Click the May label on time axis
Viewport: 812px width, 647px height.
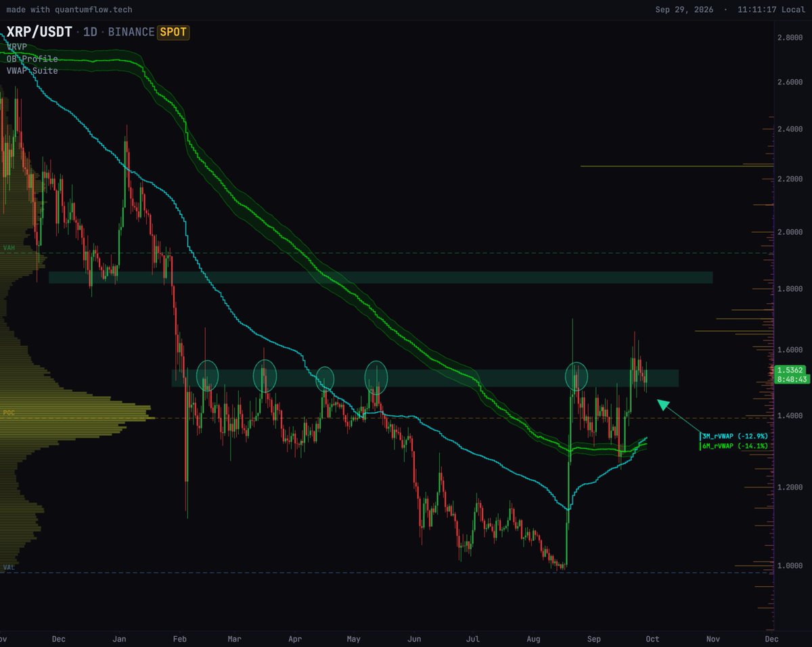(353, 639)
